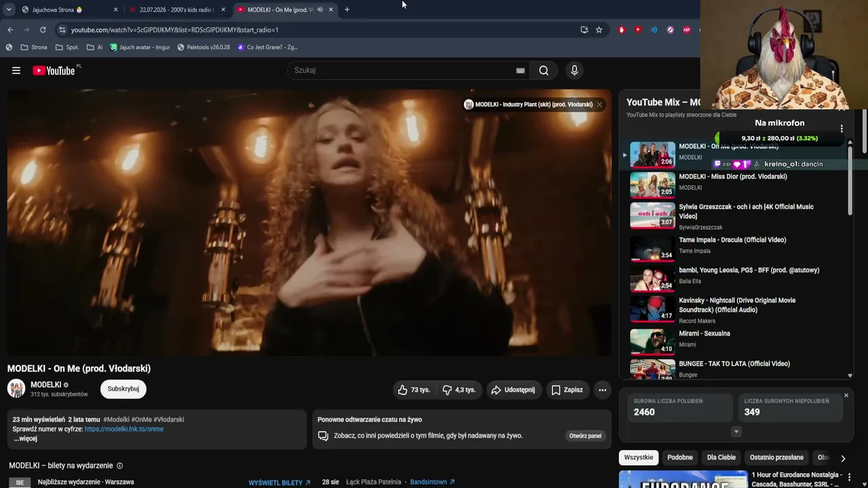Expand the raw likes stats dropdown arrow
Image resolution: width=868 pixels, height=488 pixels.
[736, 432]
